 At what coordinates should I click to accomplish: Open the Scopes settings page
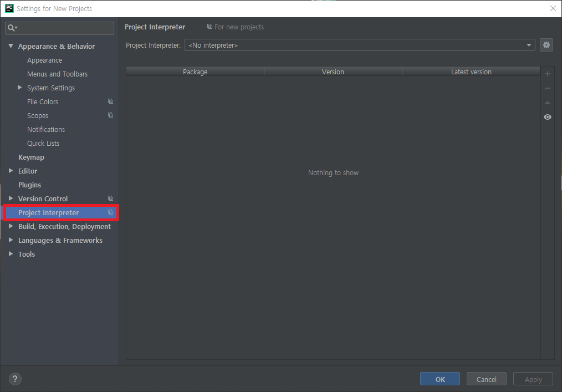pyautogui.click(x=38, y=116)
